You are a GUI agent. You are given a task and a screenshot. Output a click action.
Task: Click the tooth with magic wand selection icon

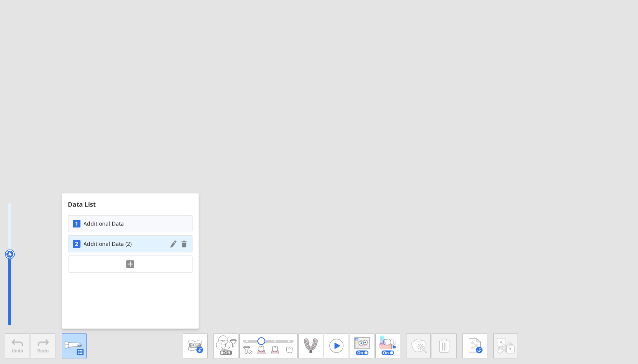(419, 346)
